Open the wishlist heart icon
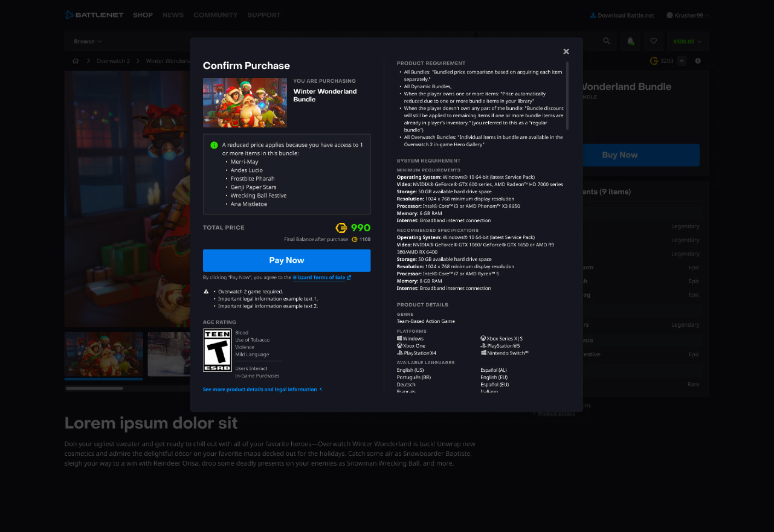This screenshot has width=774, height=532. (654, 41)
